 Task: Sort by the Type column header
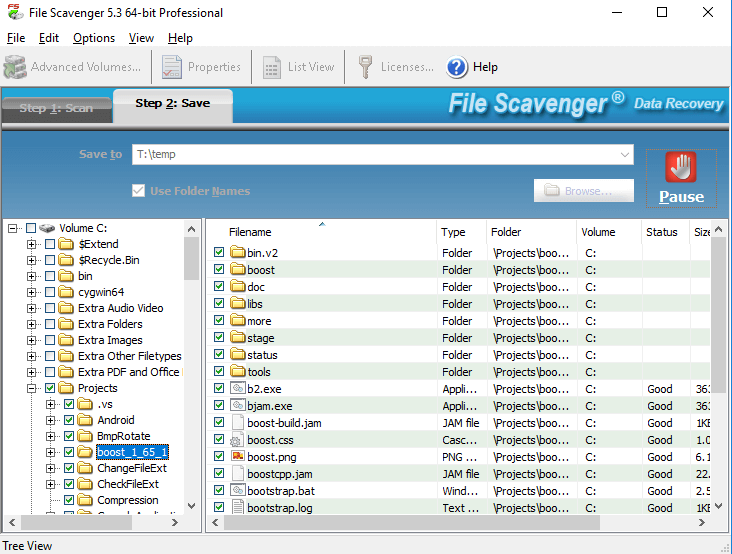(x=462, y=232)
